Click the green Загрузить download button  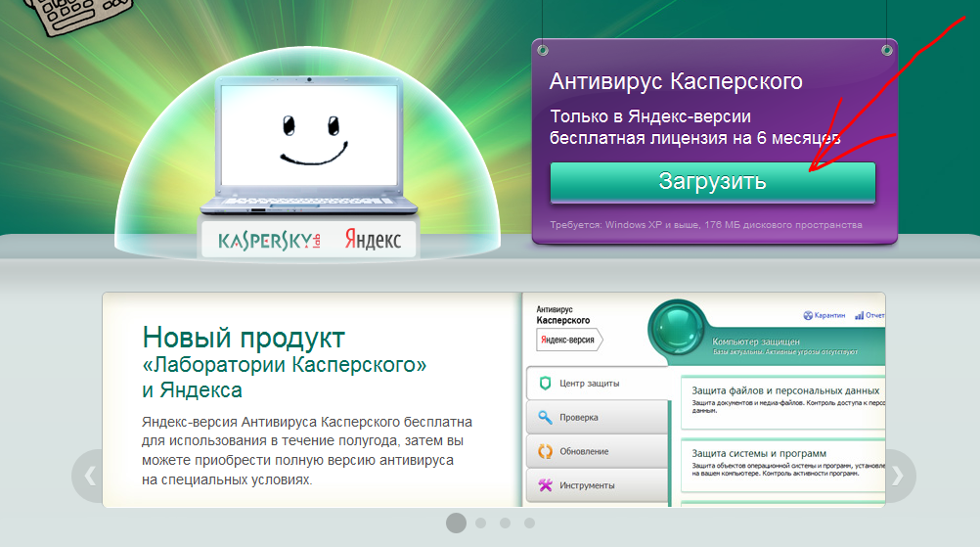[x=712, y=182]
